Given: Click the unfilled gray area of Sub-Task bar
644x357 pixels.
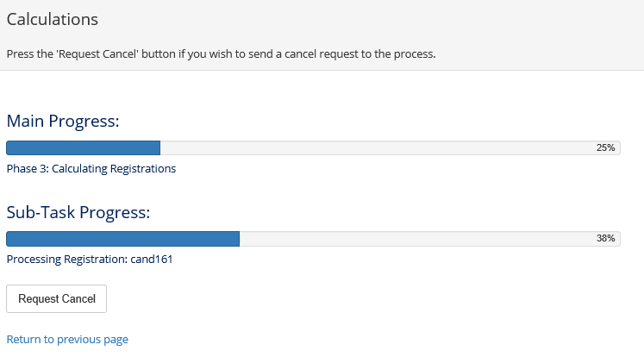Looking at the screenshot, I should tap(414, 239).
